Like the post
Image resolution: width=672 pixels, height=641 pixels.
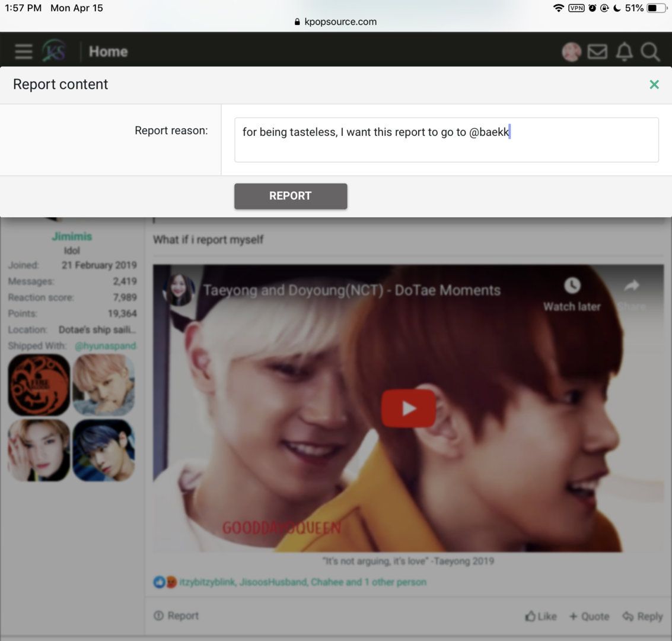(x=541, y=616)
